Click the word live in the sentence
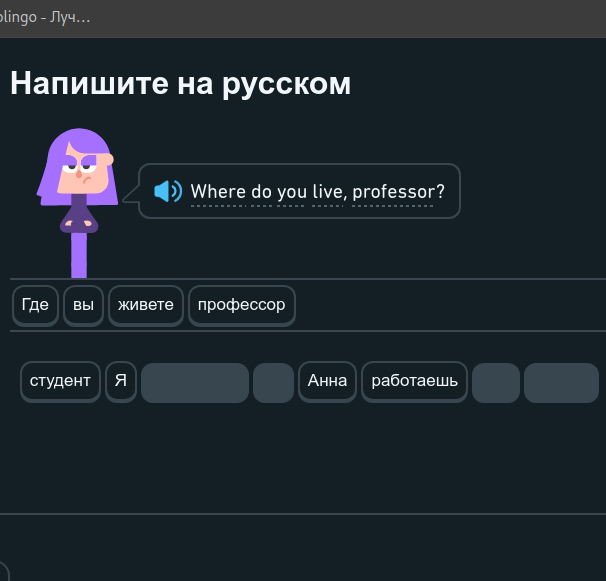 [x=328, y=191]
